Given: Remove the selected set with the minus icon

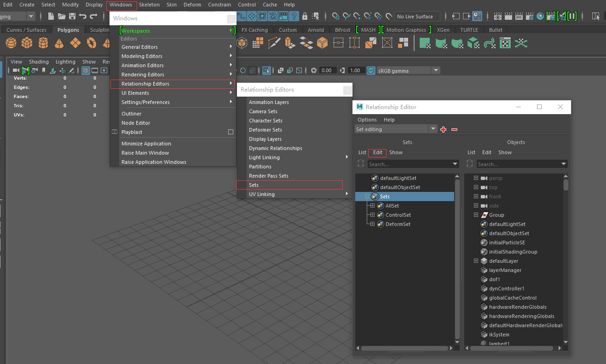Looking at the screenshot, I should pos(454,129).
